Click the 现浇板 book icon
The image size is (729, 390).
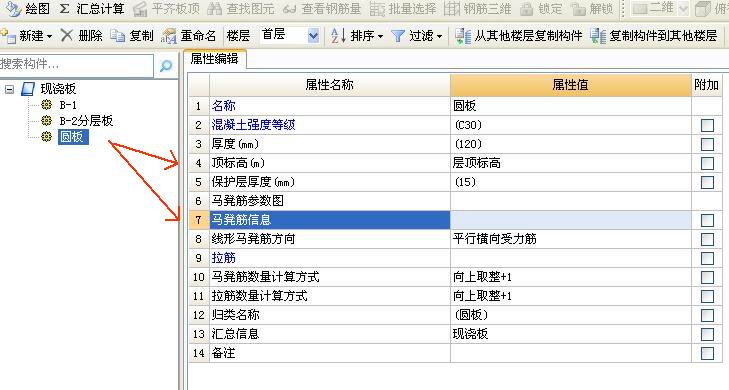point(28,89)
